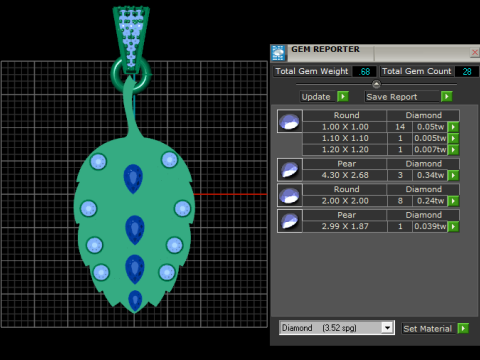Click the 1.20 X 1.20 size cell
The width and height of the screenshot is (480, 360).
click(x=345, y=150)
